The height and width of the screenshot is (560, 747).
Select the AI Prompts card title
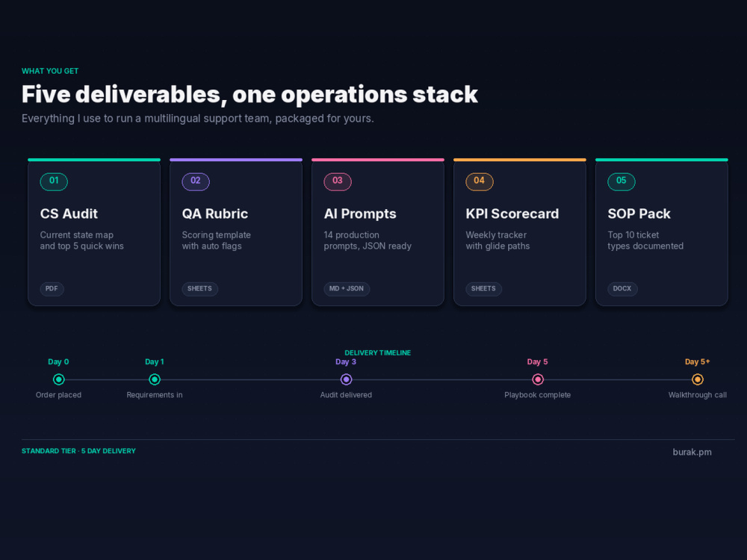360,214
